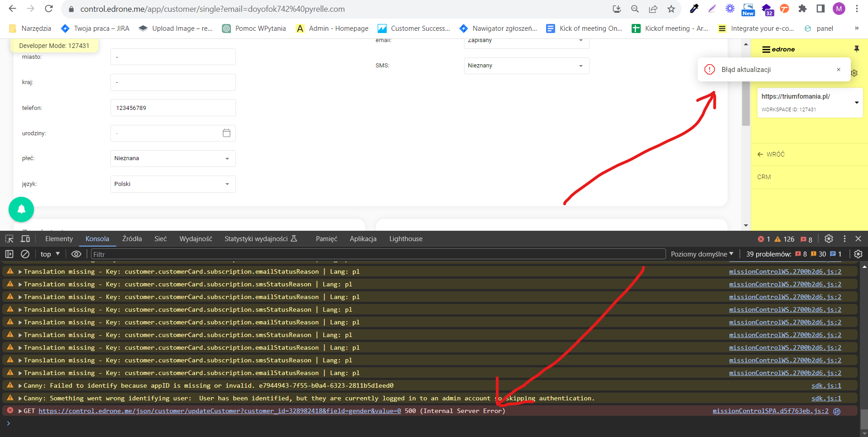Screen dimensions: 868x437
Task: Click the miasto input field
Action: tap(173, 57)
